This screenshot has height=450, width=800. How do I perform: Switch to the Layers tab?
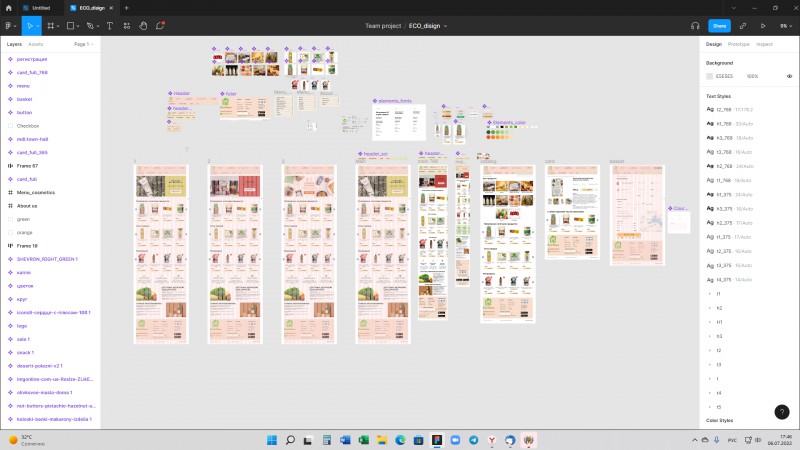pyautogui.click(x=14, y=44)
